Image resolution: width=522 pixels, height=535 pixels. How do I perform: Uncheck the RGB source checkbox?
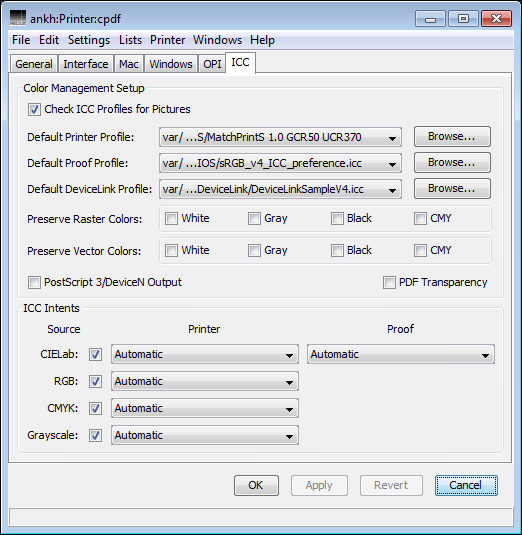click(x=95, y=381)
